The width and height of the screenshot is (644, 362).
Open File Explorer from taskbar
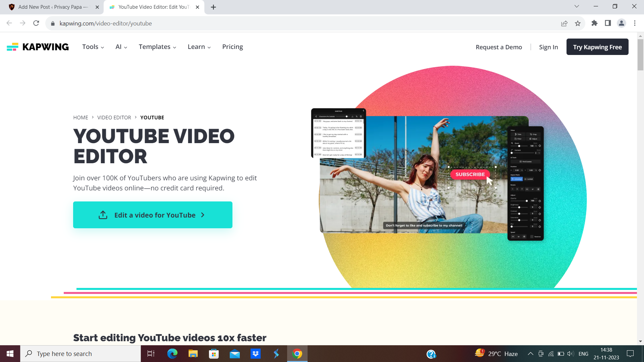click(193, 354)
